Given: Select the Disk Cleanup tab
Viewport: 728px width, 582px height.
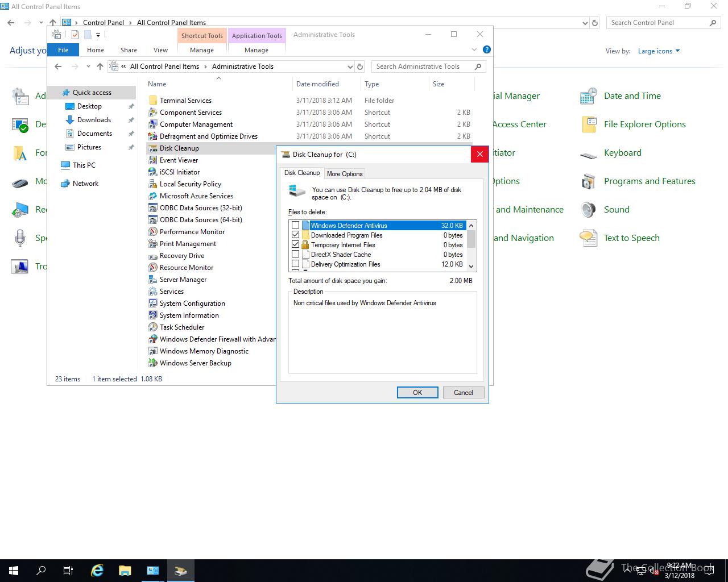Looking at the screenshot, I should pyautogui.click(x=302, y=173).
